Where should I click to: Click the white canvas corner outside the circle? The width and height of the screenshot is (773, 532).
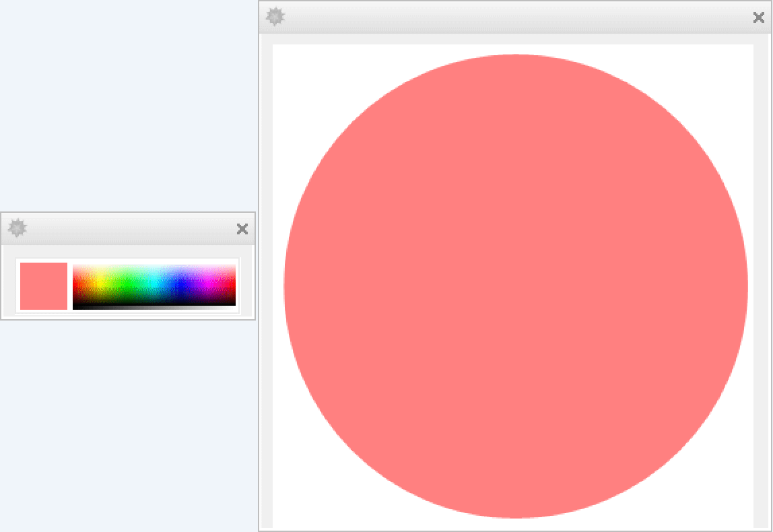[286, 59]
